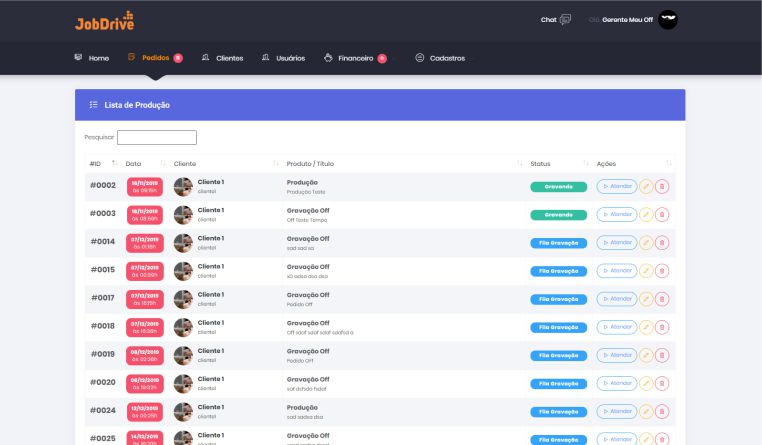
Task: Sort by Cliente column header
Action: tap(185, 163)
